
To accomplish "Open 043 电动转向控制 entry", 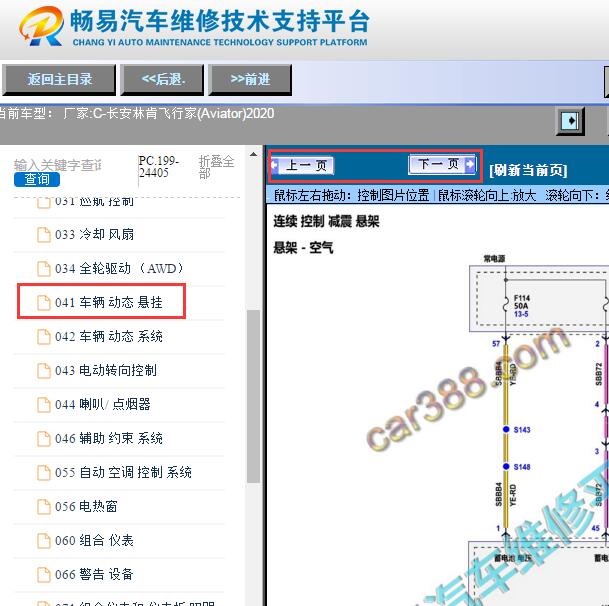I will tap(106, 371).
